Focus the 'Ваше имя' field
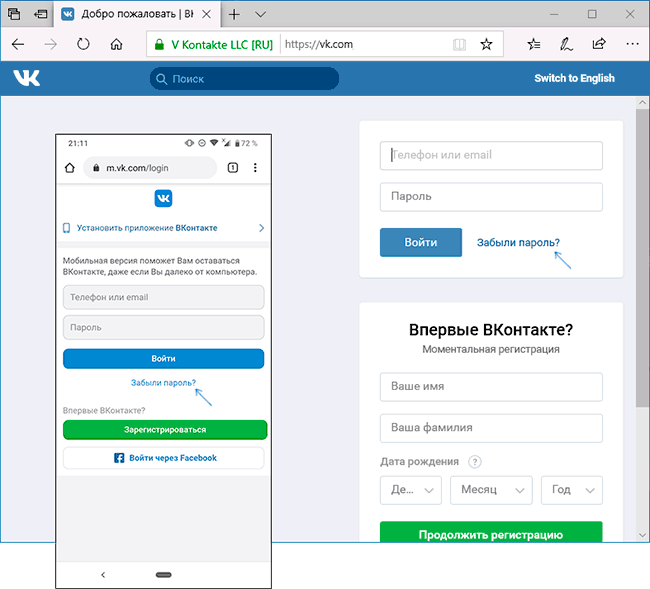 pyautogui.click(x=491, y=387)
